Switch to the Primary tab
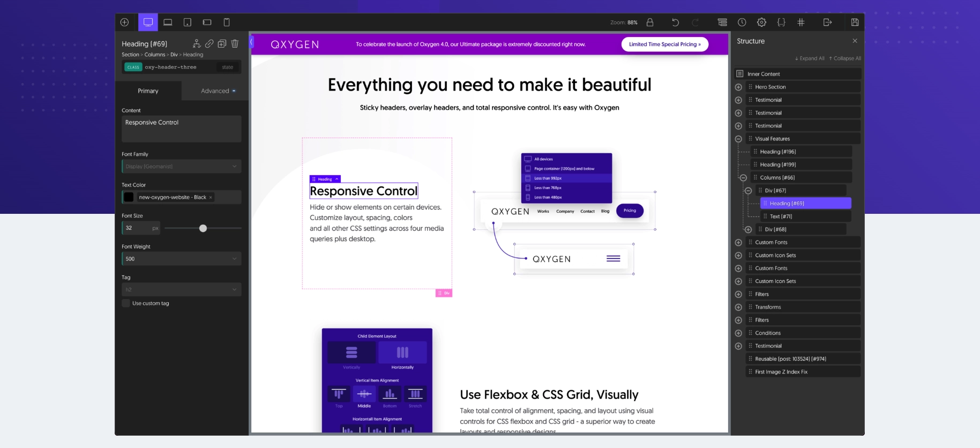 pos(148,91)
